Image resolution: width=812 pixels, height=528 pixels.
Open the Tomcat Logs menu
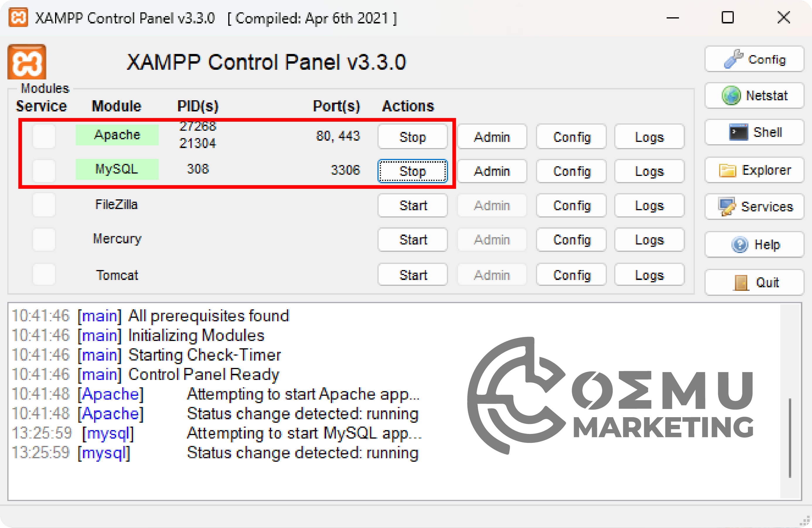[x=649, y=274]
